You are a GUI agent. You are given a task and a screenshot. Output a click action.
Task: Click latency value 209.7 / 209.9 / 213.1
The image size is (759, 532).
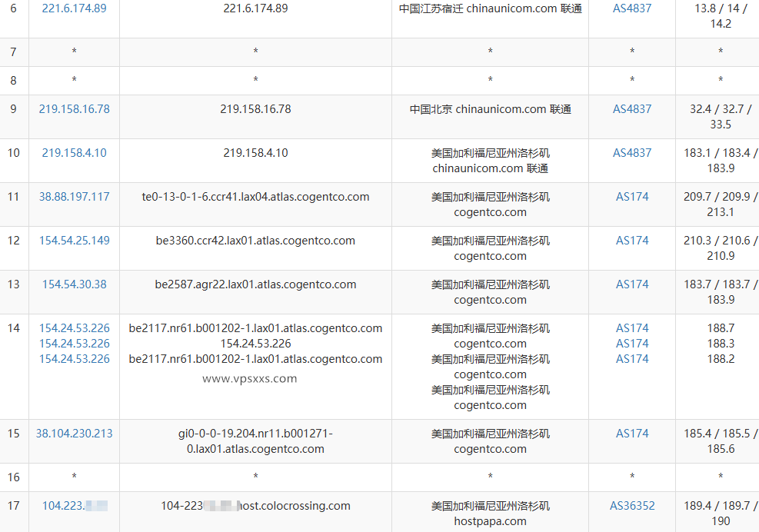coord(721,204)
